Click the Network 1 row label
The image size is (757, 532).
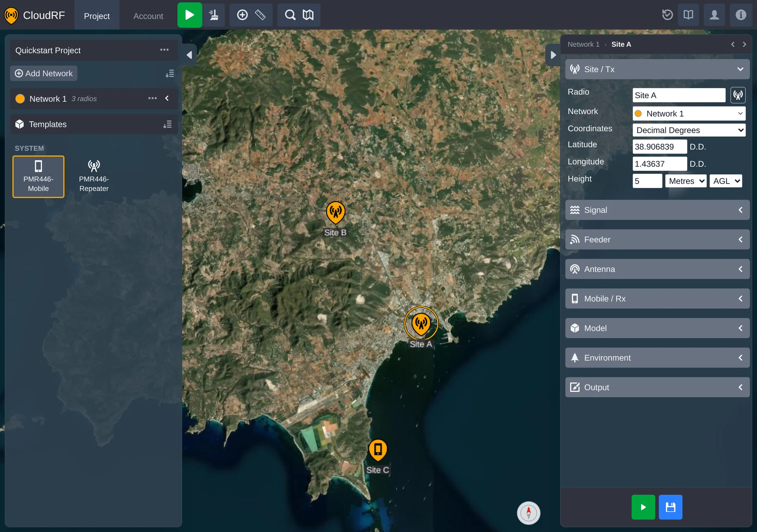pos(48,99)
